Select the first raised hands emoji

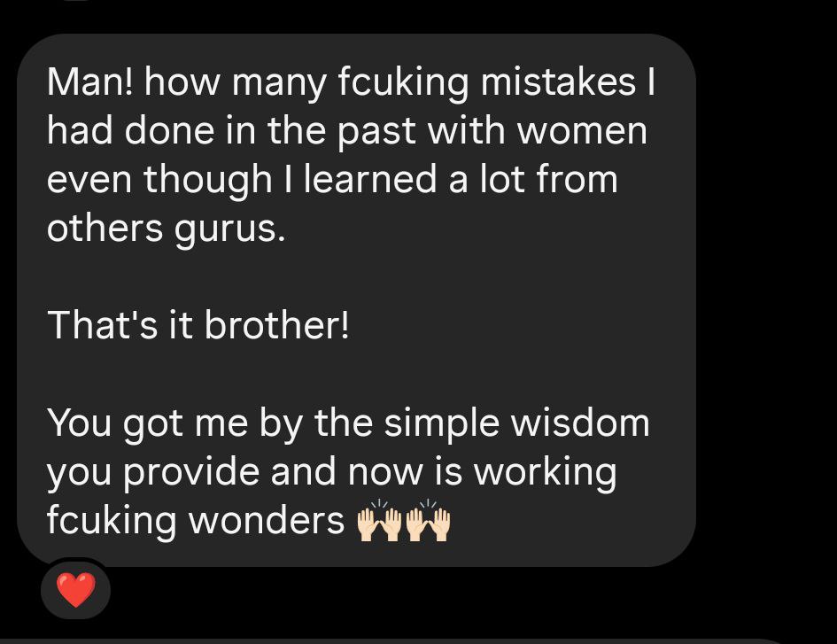coord(379,521)
